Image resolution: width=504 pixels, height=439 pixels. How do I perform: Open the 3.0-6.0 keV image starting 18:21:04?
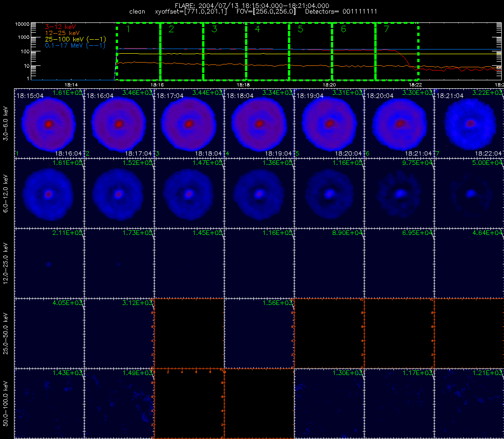click(469, 124)
